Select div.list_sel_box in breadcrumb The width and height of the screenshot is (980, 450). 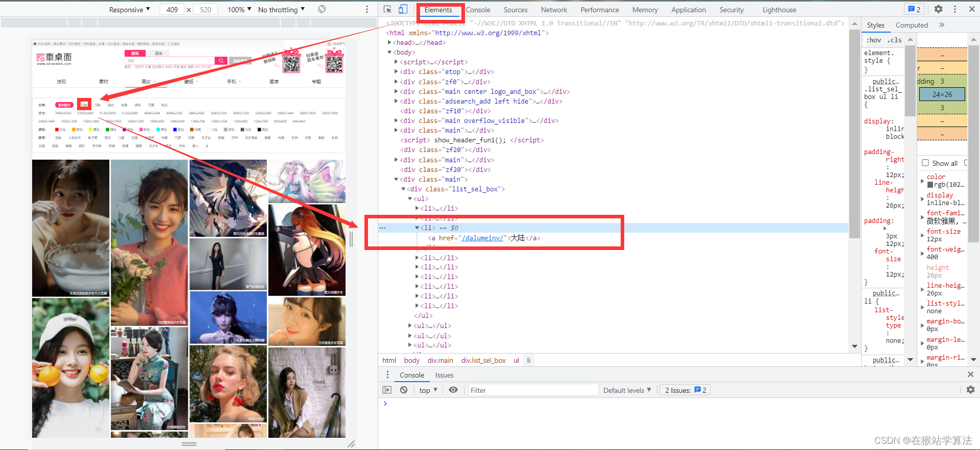point(483,360)
